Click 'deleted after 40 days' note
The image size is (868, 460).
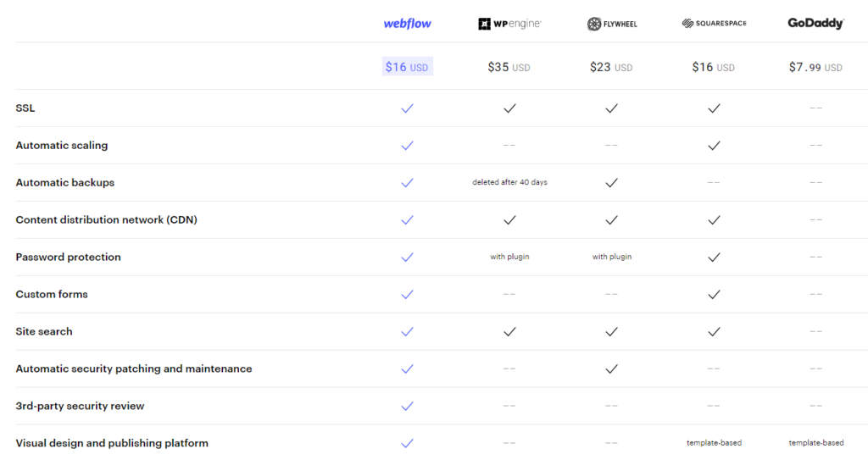point(509,183)
